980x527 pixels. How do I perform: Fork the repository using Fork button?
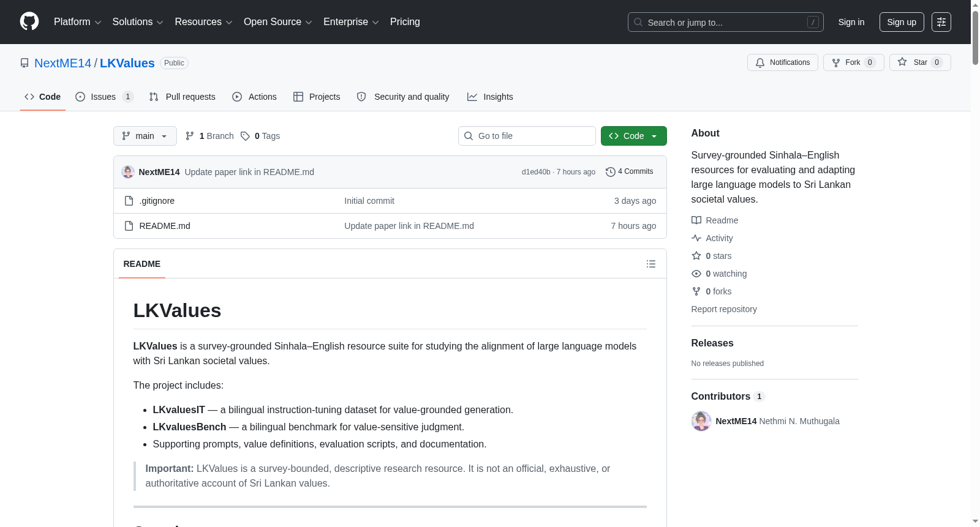point(853,62)
